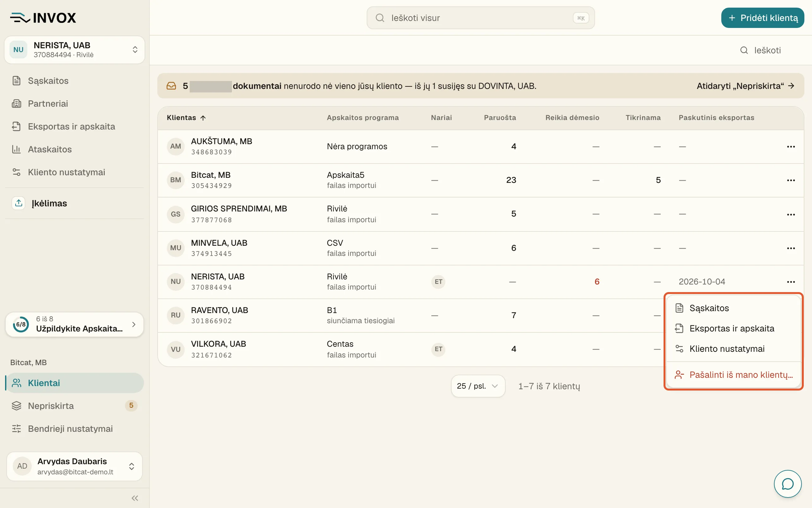Choose Kliento nustatymai in context menu
This screenshot has height=508, width=812.
click(733, 349)
